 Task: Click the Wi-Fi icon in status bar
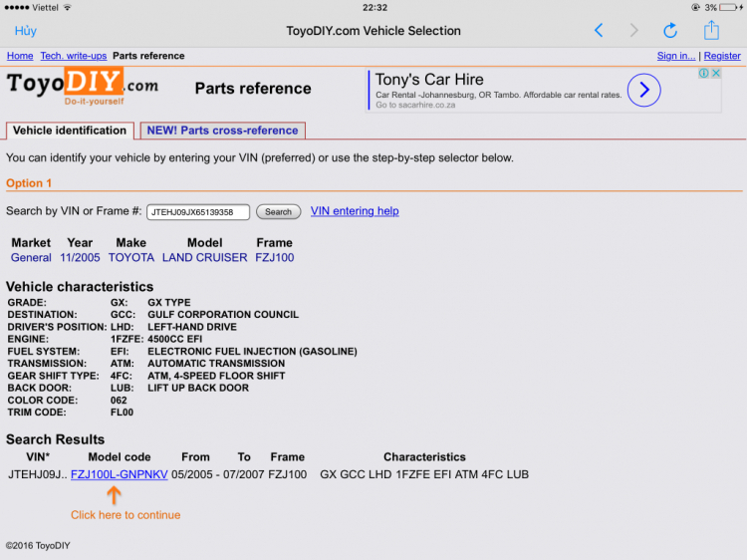point(67,7)
